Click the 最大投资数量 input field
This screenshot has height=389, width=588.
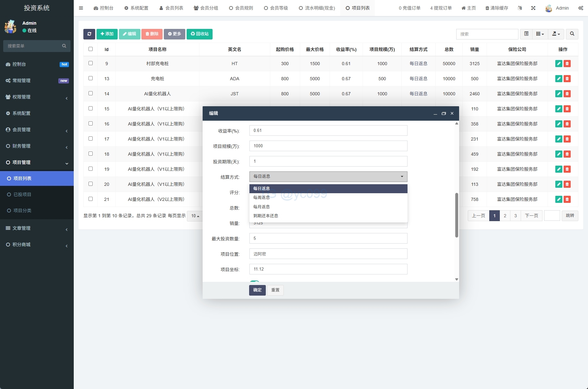point(328,238)
